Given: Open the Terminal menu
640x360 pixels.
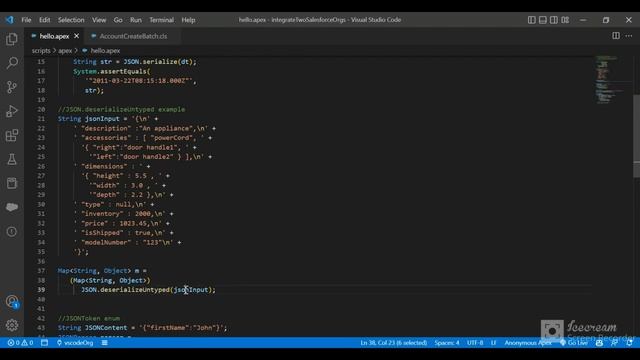Looking at the screenshot, I should (161, 20).
